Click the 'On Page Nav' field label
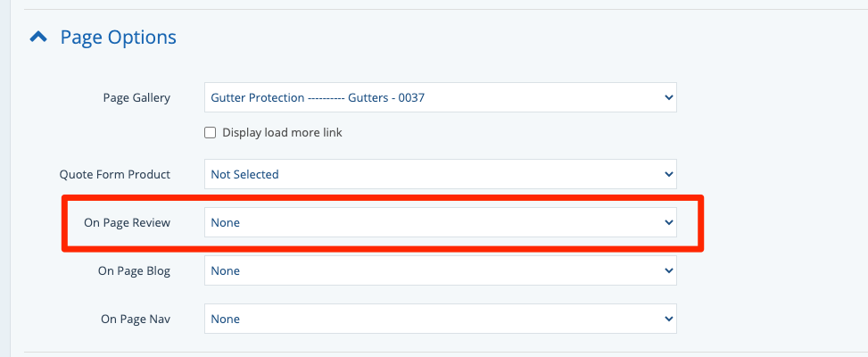The width and height of the screenshot is (868, 357). point(135,319)
